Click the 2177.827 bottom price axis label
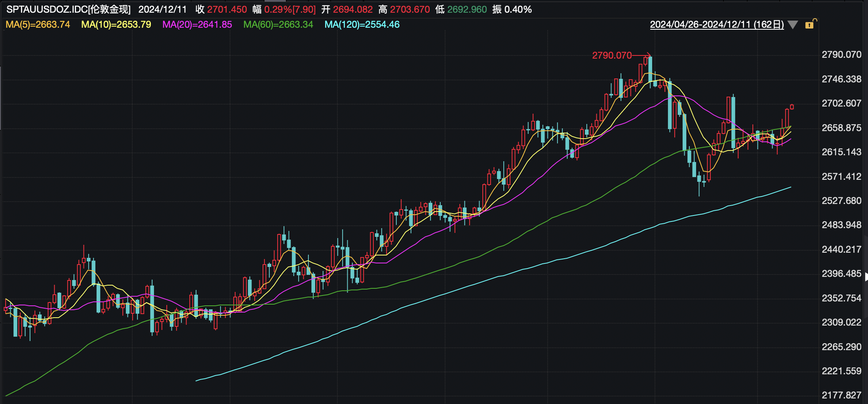The width and height of the screenshot is (868, 404). pos(841,395)
